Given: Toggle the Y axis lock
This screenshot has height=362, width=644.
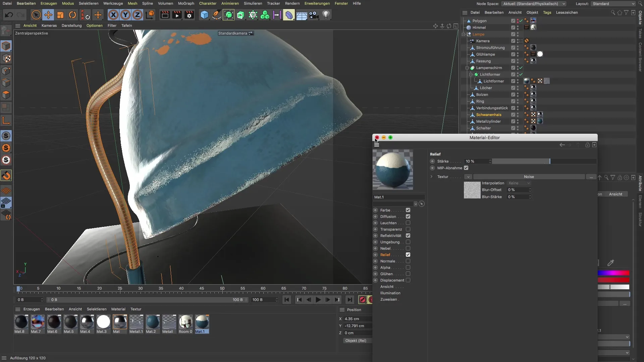Looking at the screenshot, I should coord(125,15).
